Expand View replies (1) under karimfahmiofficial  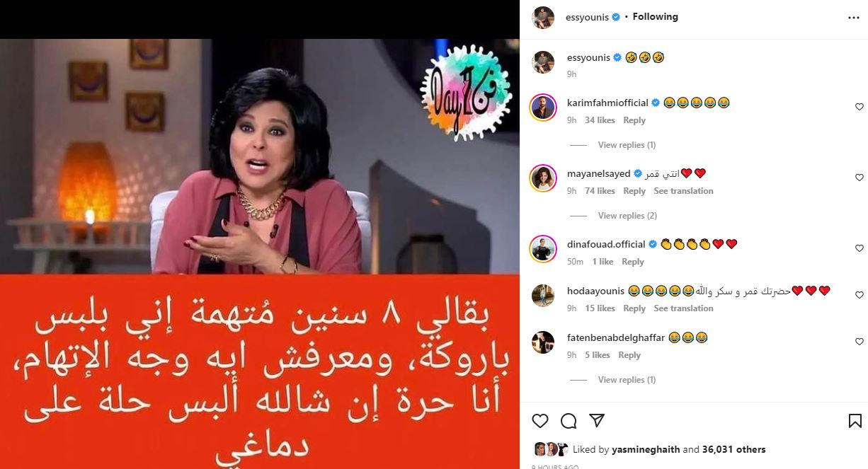click(627, 145)
